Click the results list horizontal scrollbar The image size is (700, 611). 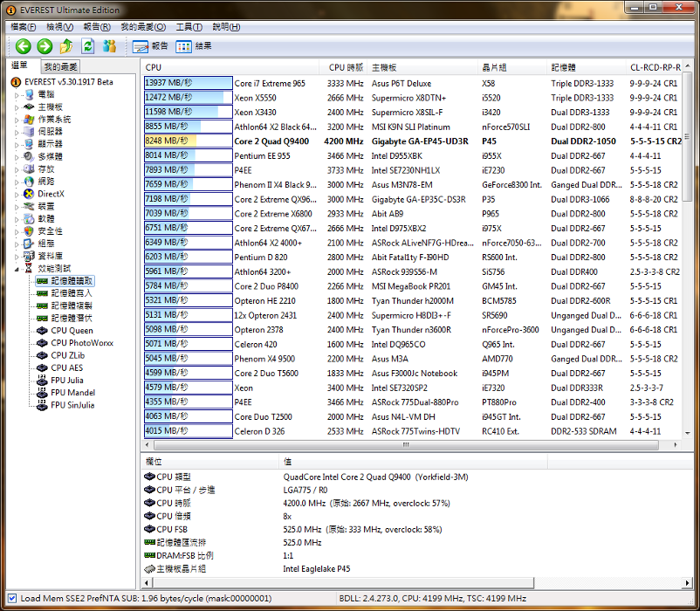(x=406, y=445)
